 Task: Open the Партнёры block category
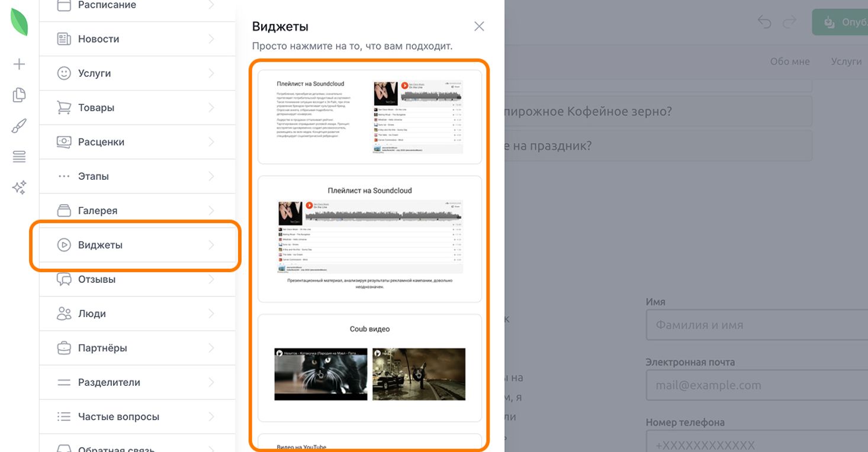pyautogui.click(x=137, y=348)
